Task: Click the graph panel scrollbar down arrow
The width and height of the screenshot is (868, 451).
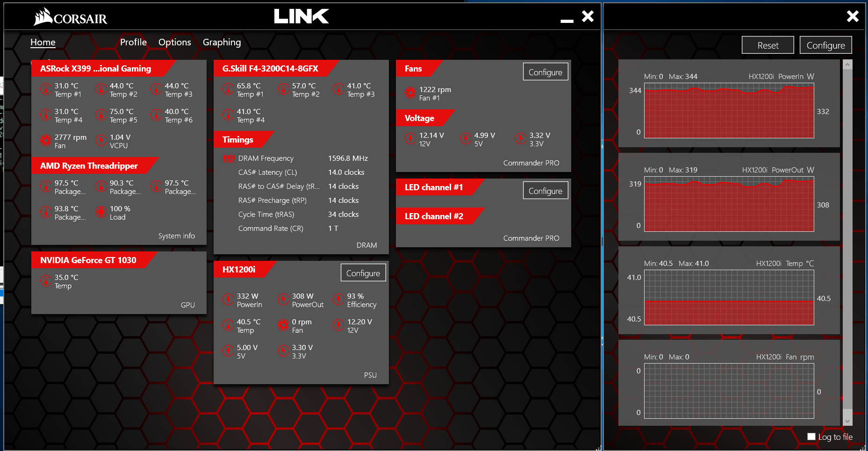Action: (847, 421)
